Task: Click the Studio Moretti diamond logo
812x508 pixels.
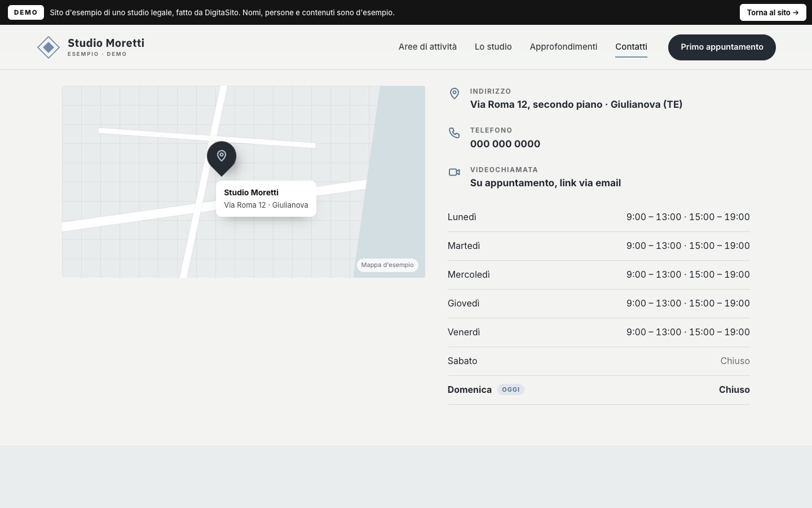Action: [x=48, y=47]
